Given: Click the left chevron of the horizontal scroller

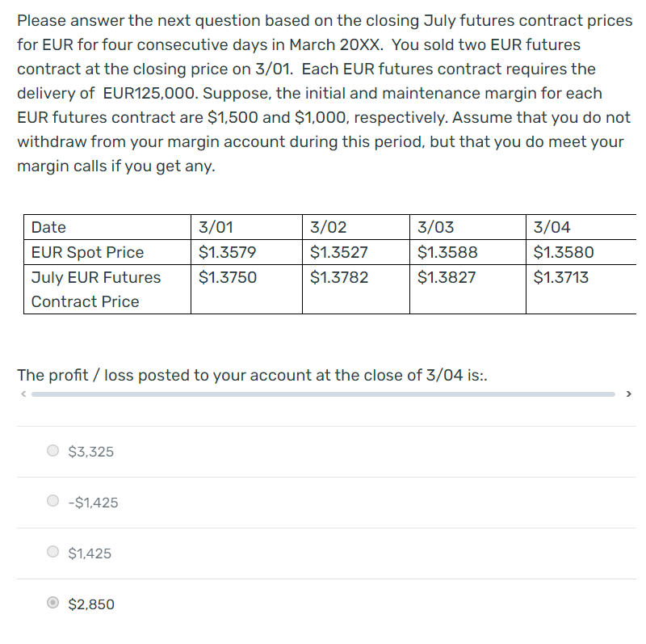Looking at the screenshot, I should tap(23, 394).
